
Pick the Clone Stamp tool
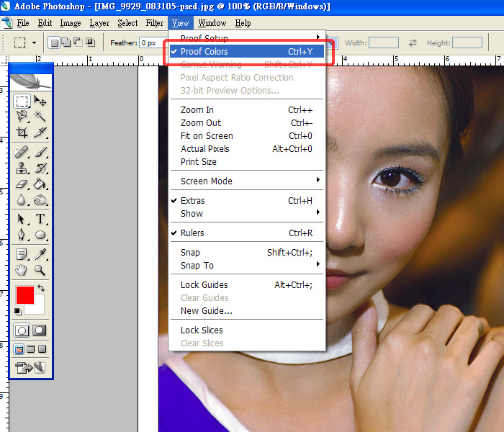click(22, 168)
